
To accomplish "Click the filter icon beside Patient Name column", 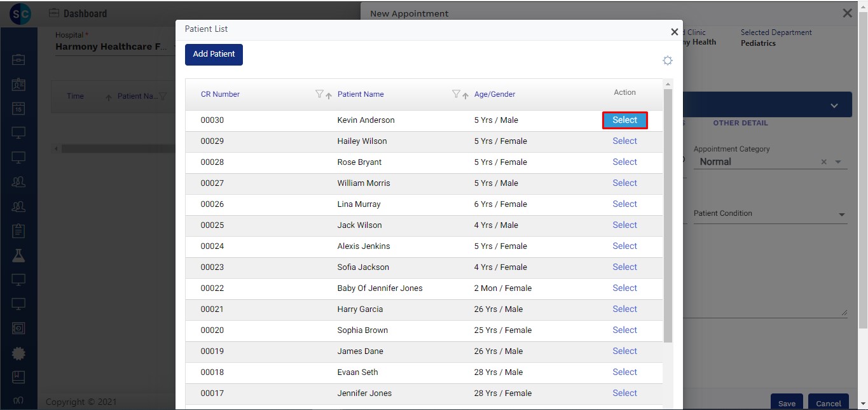I will point(456,94).
